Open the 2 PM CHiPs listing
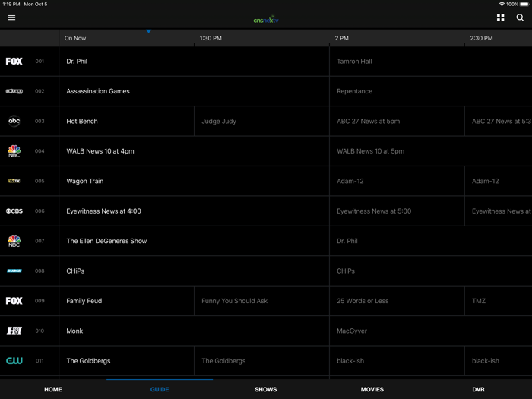The image size is (532, 399). pos(431,271)
